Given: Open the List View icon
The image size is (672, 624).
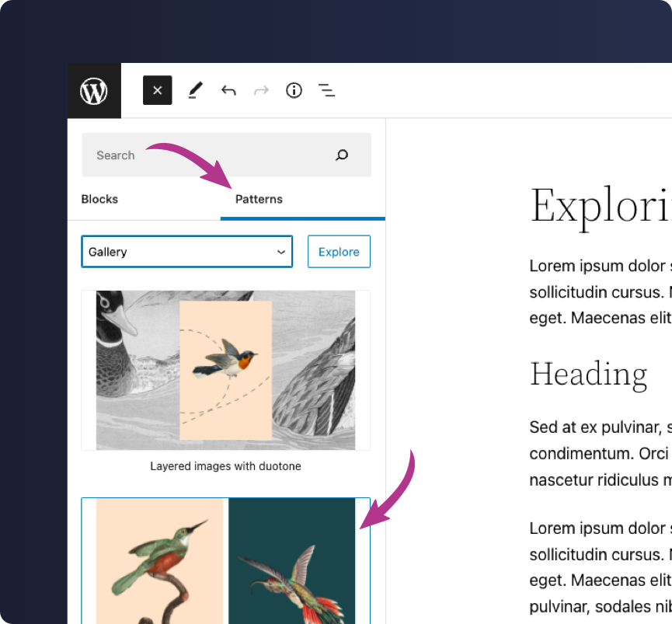Looking at the screenshot, I should coord(326,90).
